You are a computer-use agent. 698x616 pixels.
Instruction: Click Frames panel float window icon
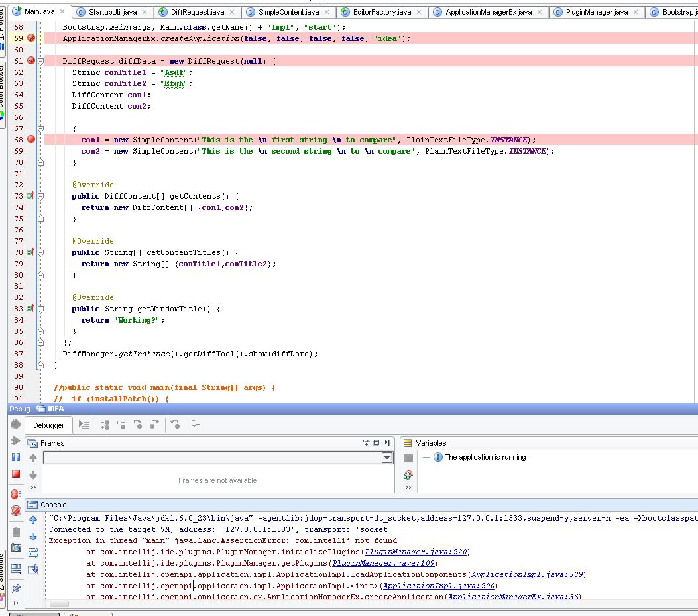(x=376, y=443)
